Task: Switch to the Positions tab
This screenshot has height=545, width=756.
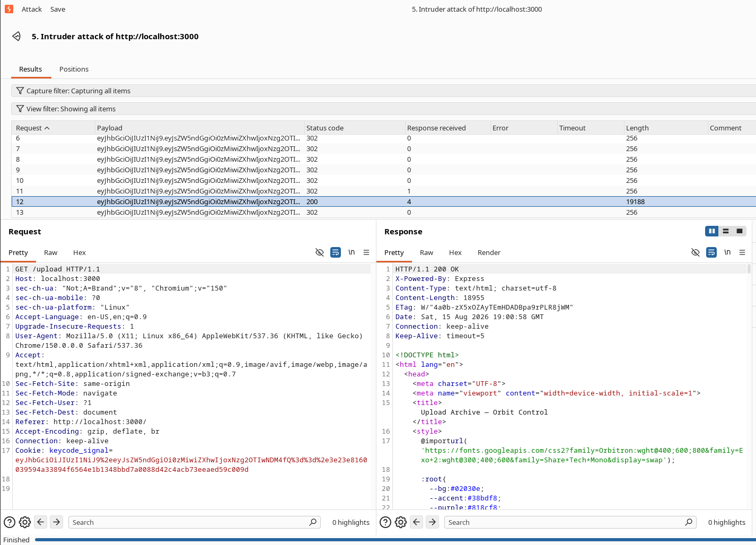Action: click(x=74, y=69)
